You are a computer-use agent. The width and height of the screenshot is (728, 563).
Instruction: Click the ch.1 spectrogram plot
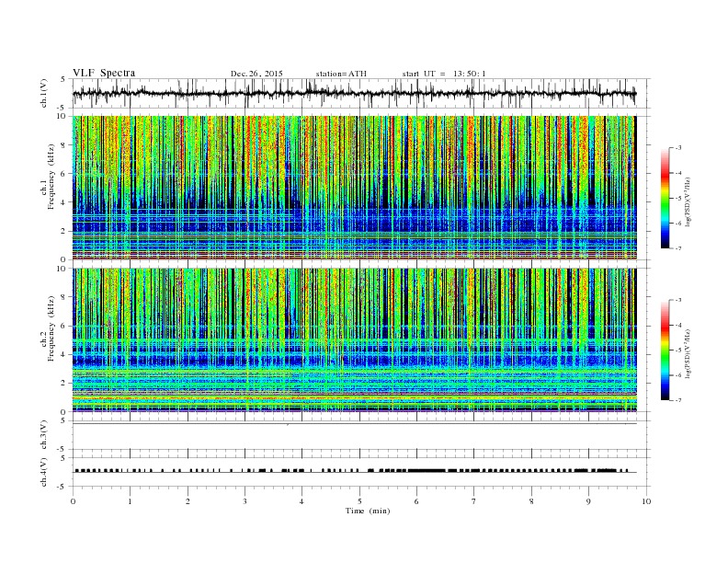[x=355, y=188]
